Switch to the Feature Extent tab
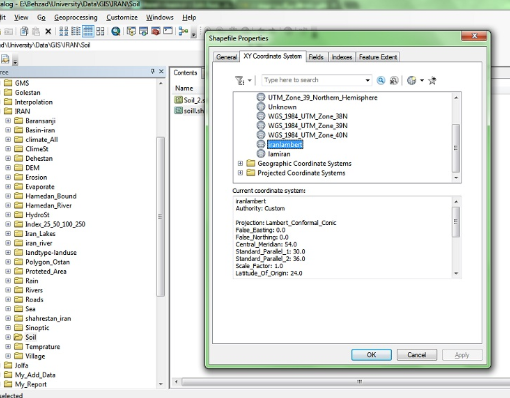 pos(378,57)
